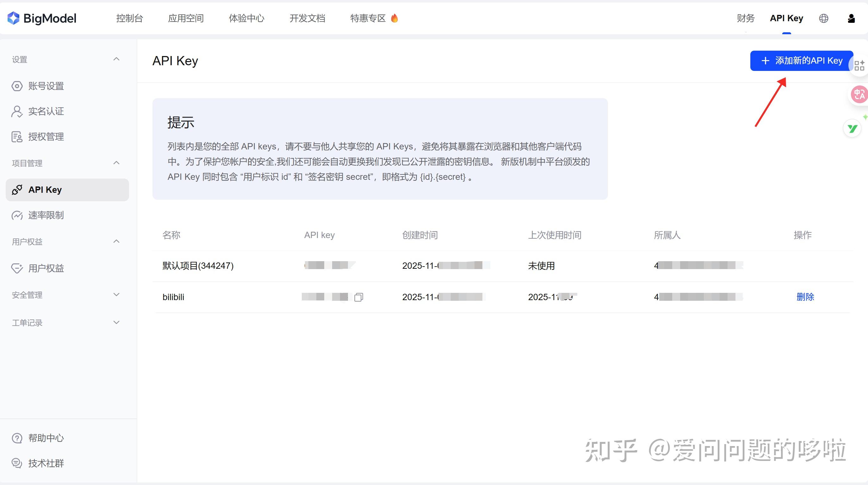Open the user profile avatar icon
Viewport: 868px width, 485px height.
coord(851,18)
